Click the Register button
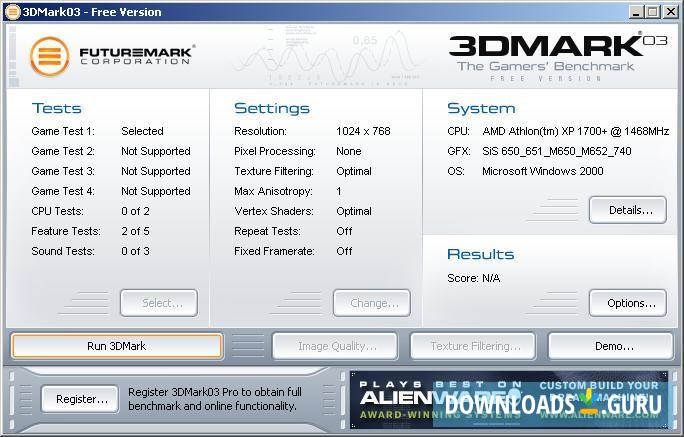 [80, 399]
